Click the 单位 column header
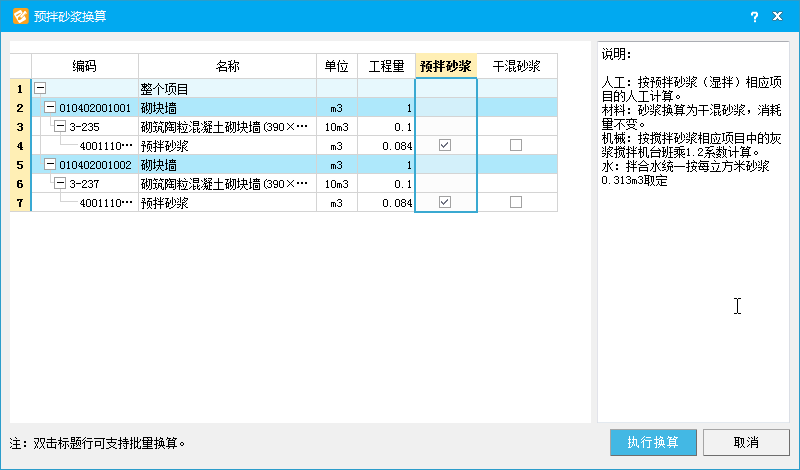The width and height of the screenshot is (800, 470). [x=337, y=66]
